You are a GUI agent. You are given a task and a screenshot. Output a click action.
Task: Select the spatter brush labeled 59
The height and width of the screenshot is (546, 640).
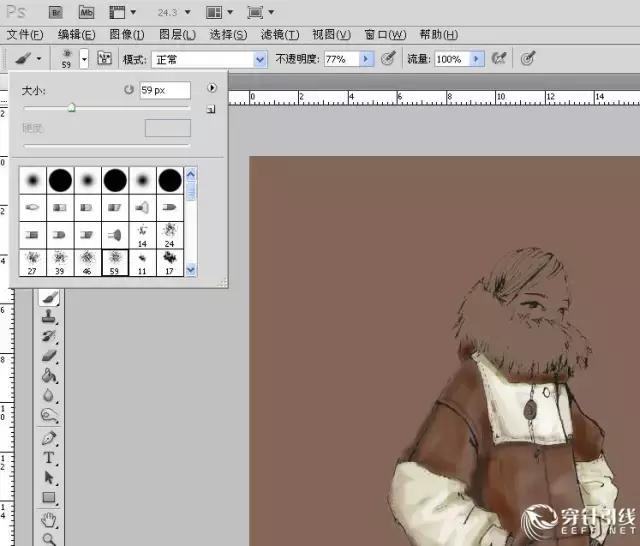(115, 263)
